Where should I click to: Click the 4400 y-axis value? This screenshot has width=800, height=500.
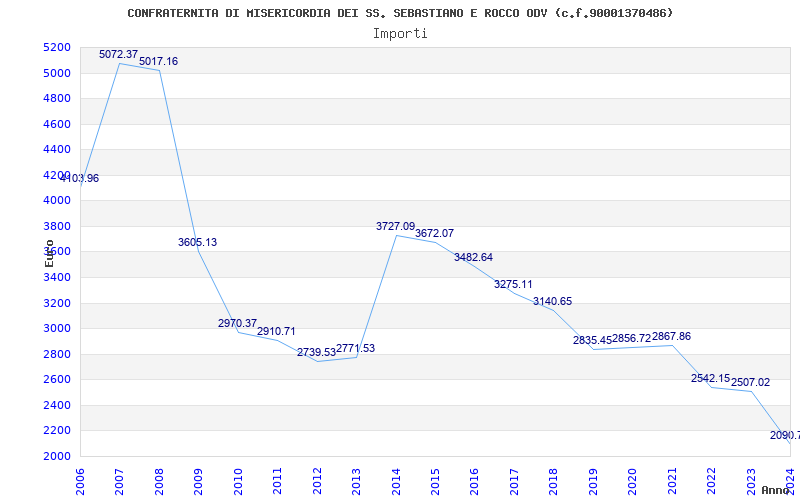point(57,149)
